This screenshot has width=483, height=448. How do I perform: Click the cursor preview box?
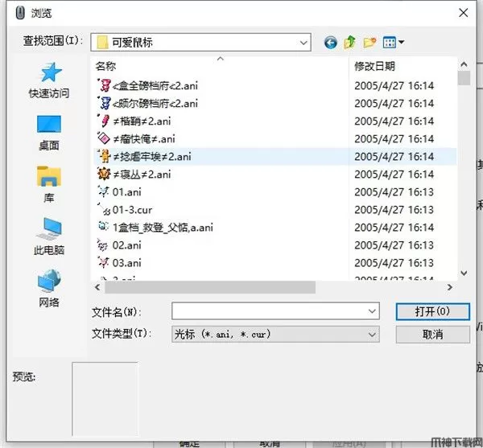(x=105, y=399)
